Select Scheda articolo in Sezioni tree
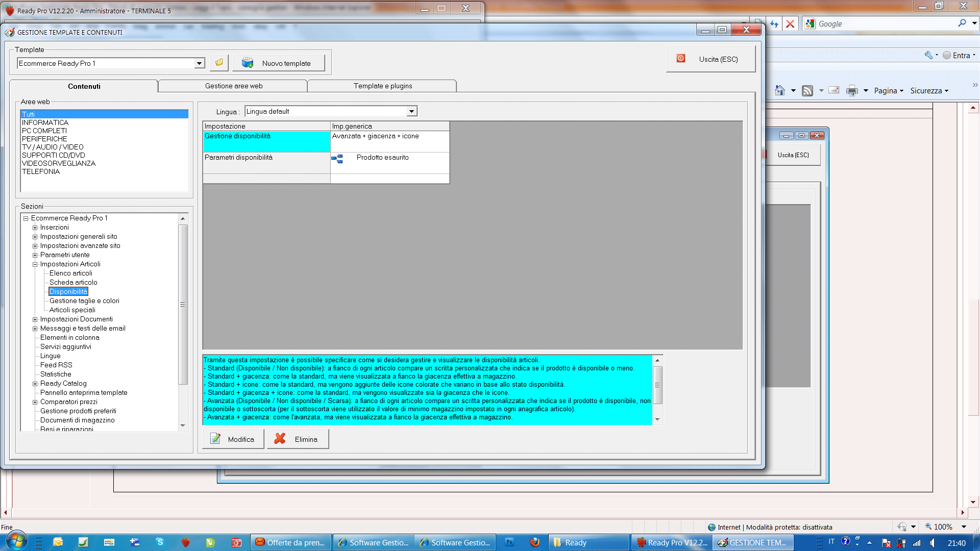The width and height of the screenshot is (980, 551). [x=73, y=282]
